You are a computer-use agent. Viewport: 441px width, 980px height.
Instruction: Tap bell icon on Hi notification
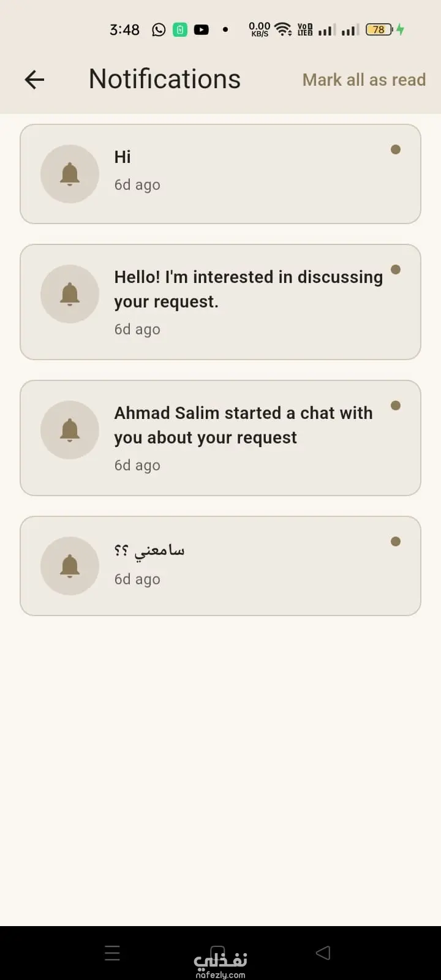coord(70,174)
